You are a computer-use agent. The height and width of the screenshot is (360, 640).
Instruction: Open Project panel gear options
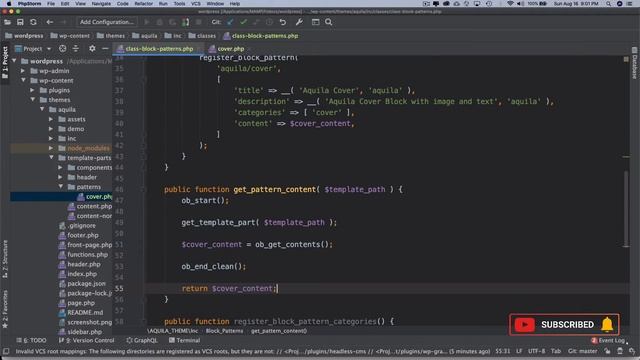(92, 49)
